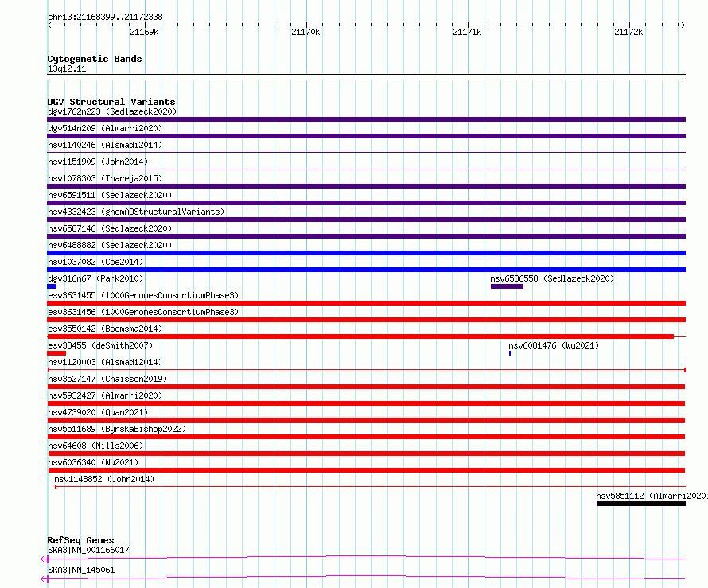708x588 pixels.
Task: Click the DGV Structural Variants track title
Action: click(111, 102)
